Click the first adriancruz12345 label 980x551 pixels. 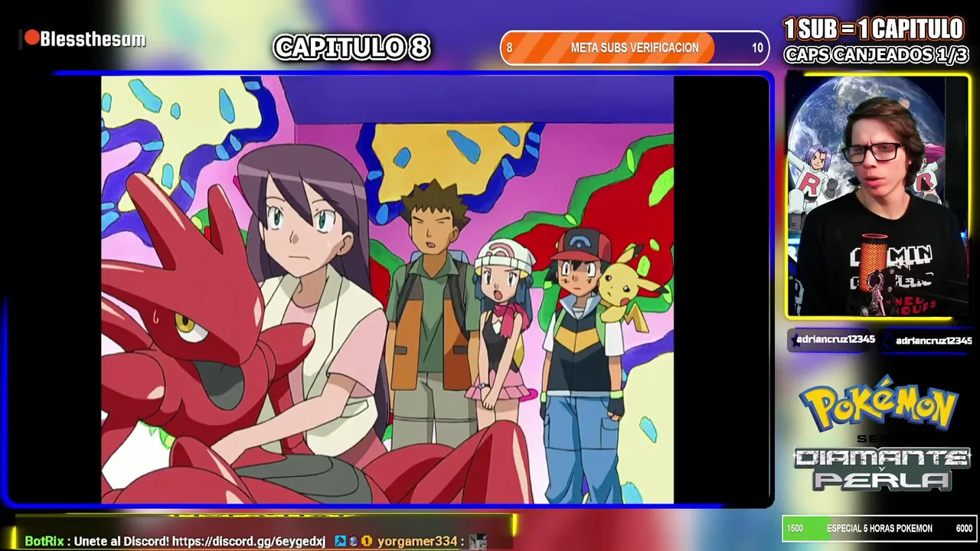[835, 340]
